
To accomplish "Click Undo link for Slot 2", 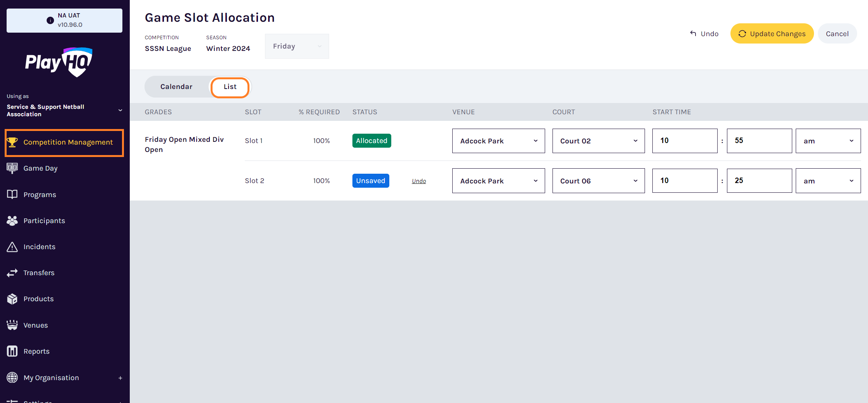I will 419,181.
